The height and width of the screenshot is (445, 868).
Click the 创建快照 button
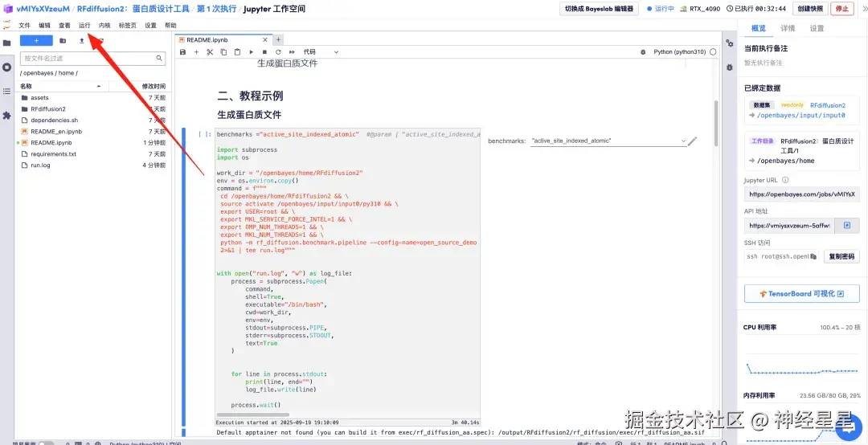[810, 9]
